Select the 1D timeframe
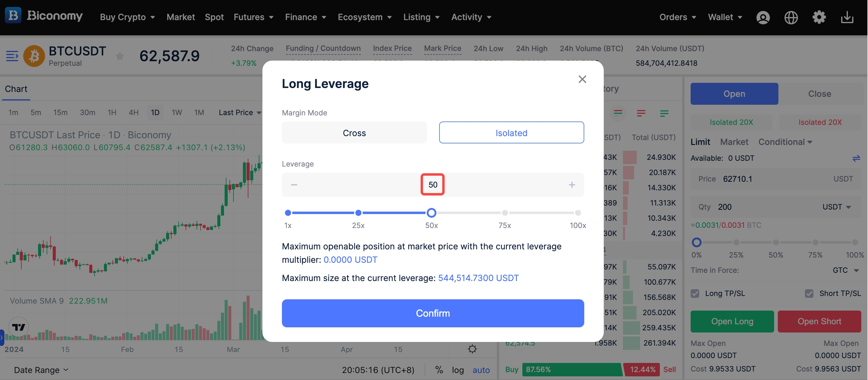 (x=155, y=112)
